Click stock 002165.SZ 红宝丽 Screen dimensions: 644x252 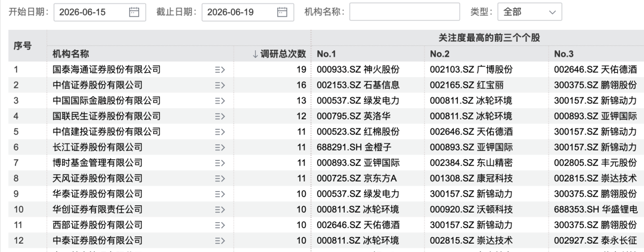point(466,85)
